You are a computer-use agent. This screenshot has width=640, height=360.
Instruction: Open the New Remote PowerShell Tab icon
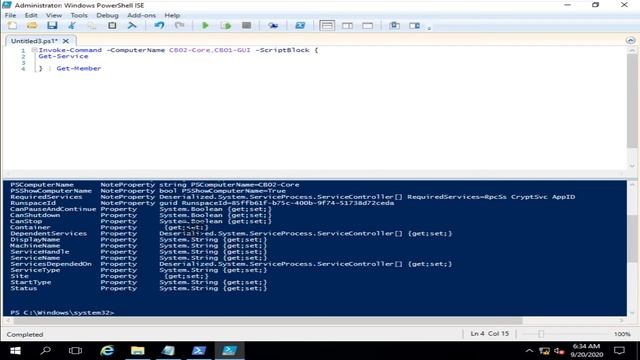click(273, 26)
